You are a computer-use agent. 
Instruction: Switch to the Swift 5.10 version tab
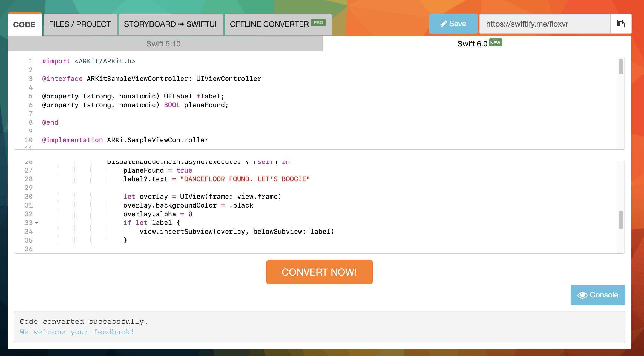click(163, 44)
